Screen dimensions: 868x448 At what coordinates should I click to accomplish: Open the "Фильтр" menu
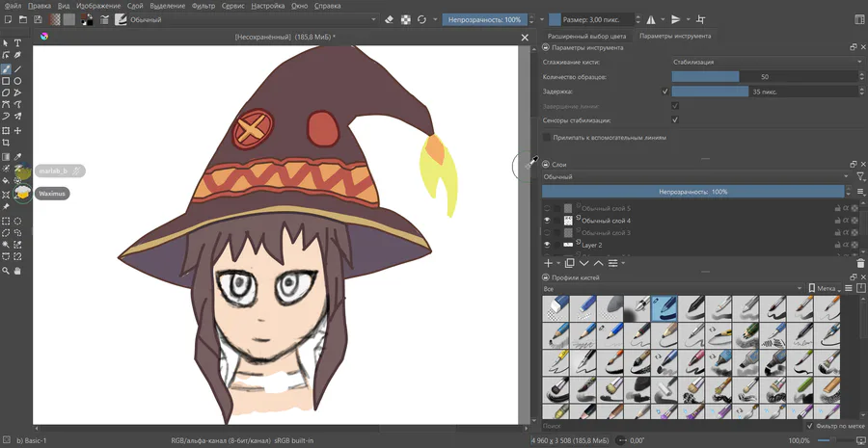pos(203,5)
